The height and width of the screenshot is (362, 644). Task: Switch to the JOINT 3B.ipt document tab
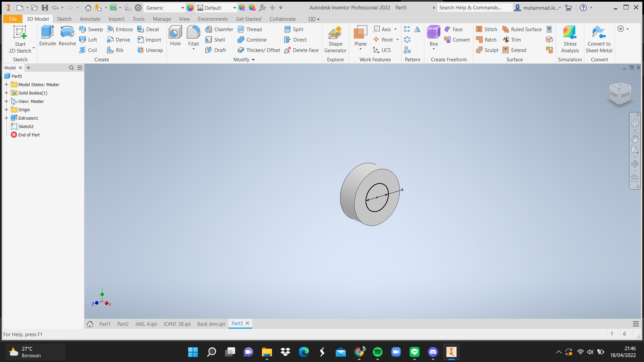[x=177, y=324]
